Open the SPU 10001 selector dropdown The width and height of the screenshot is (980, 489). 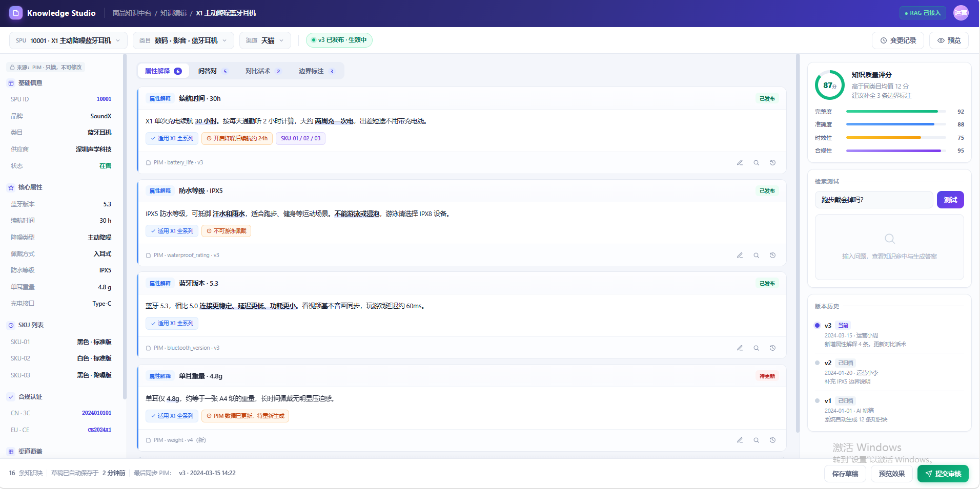pos(68,40)
